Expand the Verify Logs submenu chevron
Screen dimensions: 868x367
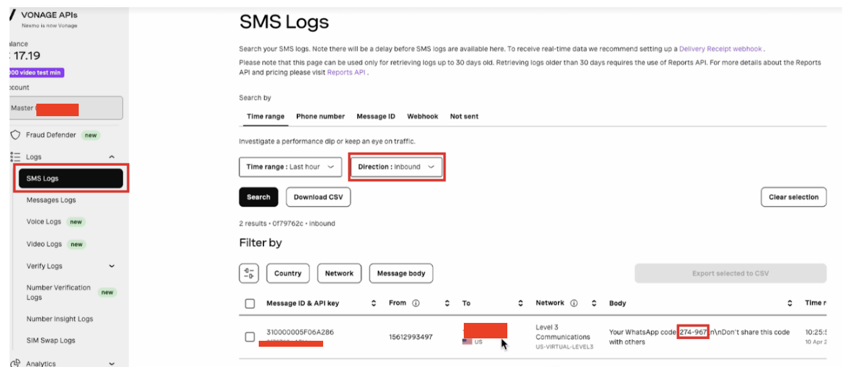(111, 266)
